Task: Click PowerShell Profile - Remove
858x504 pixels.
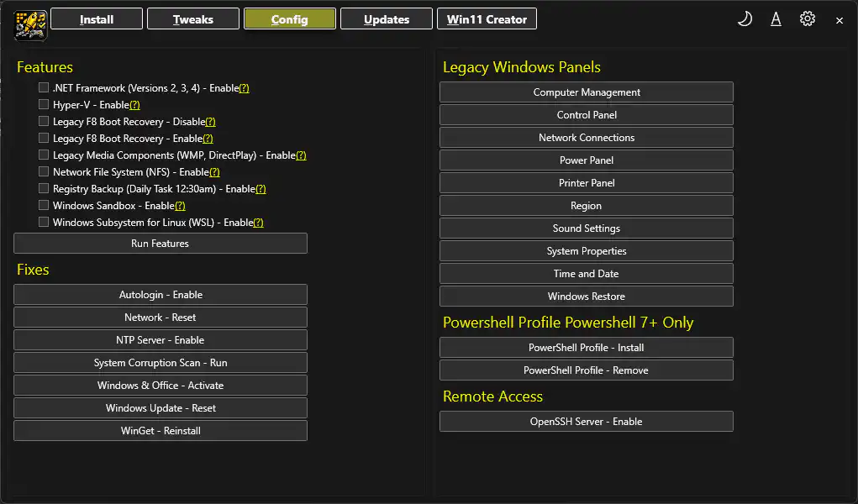Action: (x=587, y=370)
